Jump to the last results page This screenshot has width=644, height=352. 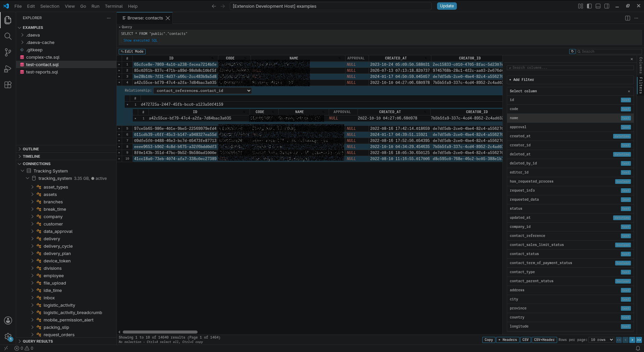tap(639, 340)
